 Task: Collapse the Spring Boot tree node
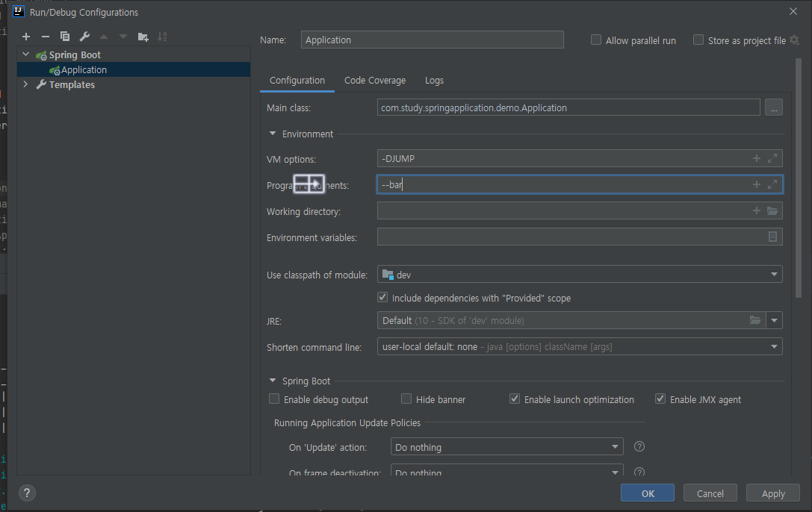(26, 54)
